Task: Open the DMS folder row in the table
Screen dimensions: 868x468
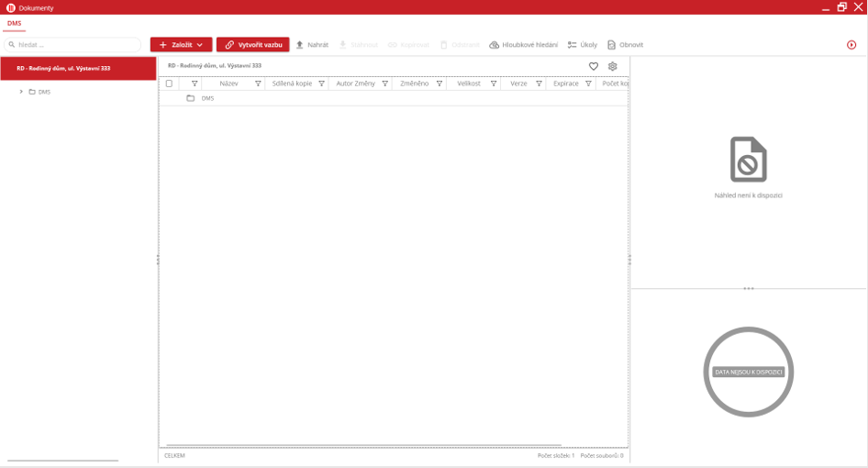Action: (x=207, y=98)
